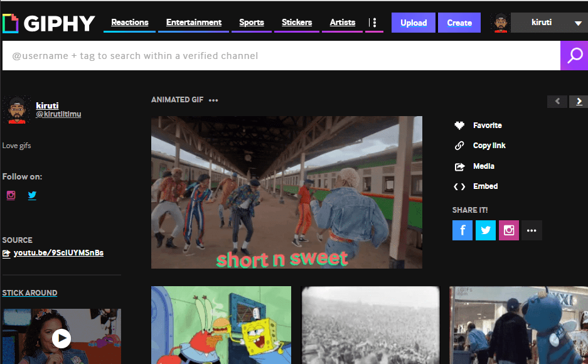
Task: Open the black-and-white crowd GIF
Action: [370, 325]
